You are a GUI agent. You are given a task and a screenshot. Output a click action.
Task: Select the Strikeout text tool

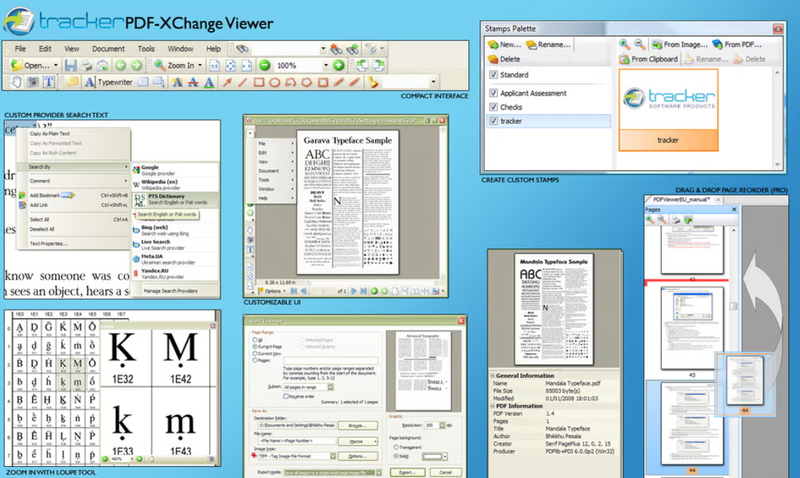click(193, 82)
